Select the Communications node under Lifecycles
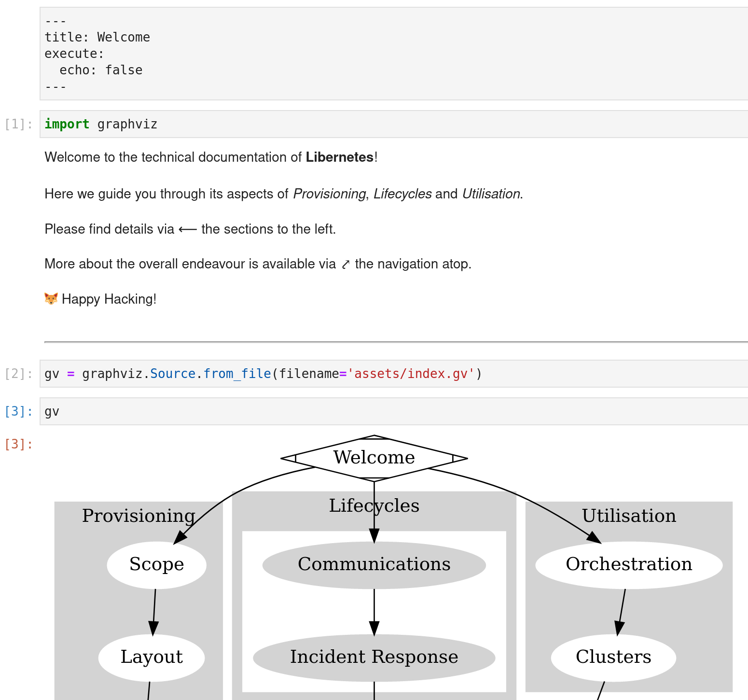The height and width of the screenshot is (700, 748). tap(374, 564)
